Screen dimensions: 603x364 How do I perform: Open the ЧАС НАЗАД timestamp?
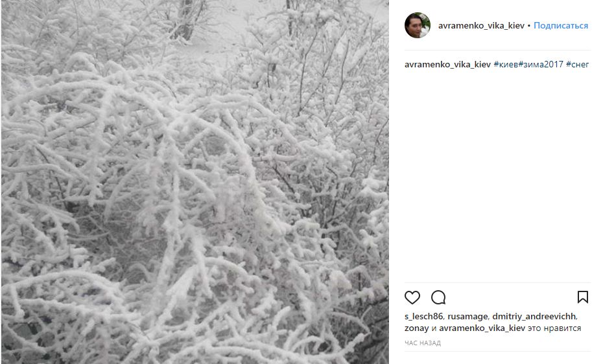(x=423, y=343)
